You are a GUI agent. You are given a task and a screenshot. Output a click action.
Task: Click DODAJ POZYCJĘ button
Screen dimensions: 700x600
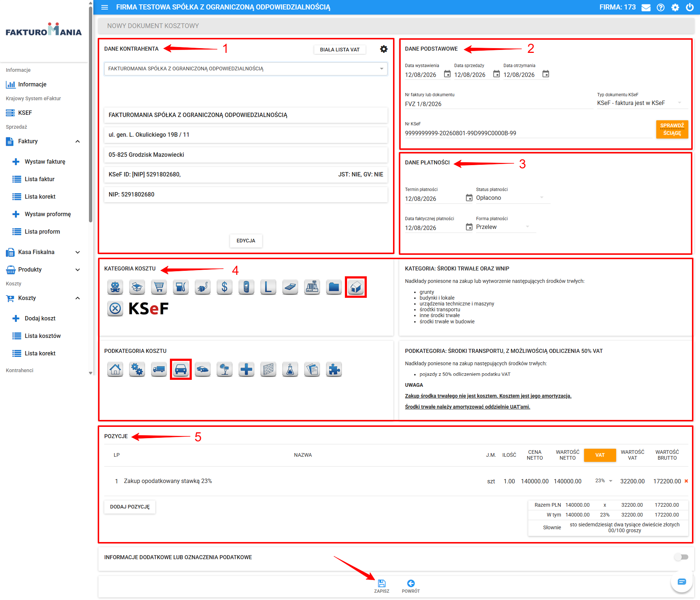coord(130,507)
